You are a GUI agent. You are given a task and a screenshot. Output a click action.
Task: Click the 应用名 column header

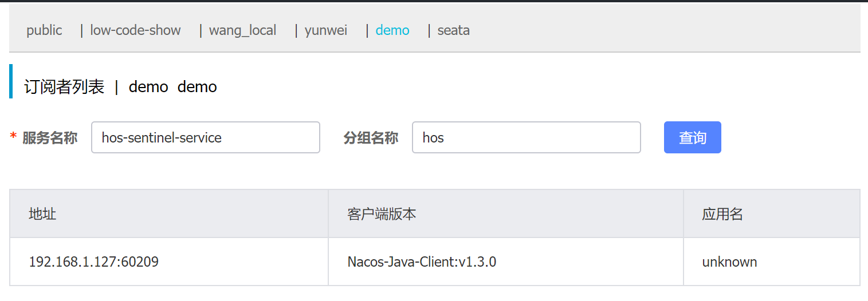click(x=772, y=214)
